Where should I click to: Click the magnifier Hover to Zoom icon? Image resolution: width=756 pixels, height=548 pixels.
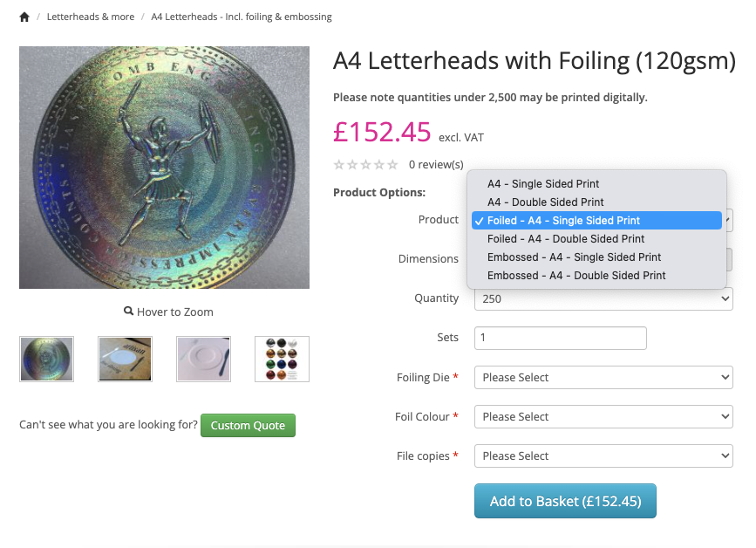pos(128,312)
